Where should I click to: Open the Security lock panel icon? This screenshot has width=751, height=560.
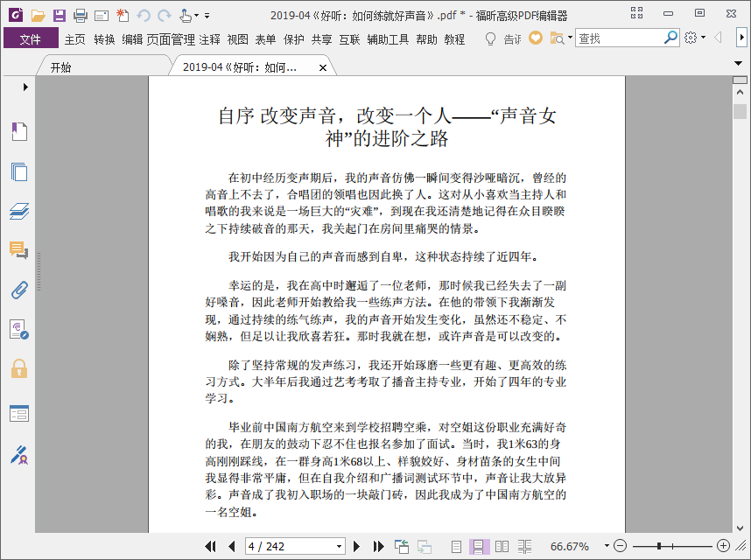[x=19, y=368]
